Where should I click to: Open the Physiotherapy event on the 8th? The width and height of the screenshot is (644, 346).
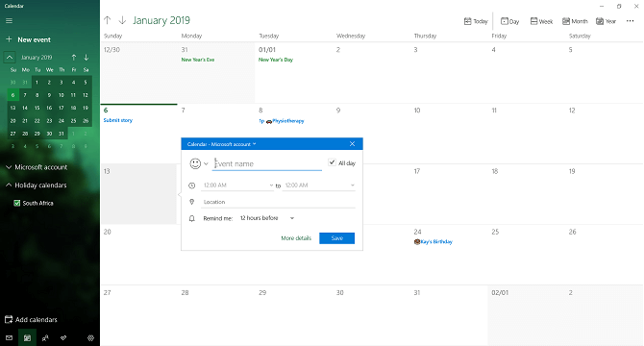click(x=282, y=121)
